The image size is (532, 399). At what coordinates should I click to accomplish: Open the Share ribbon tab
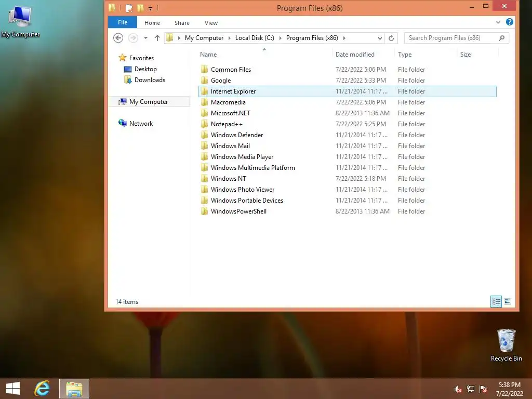tap(182, 23)
